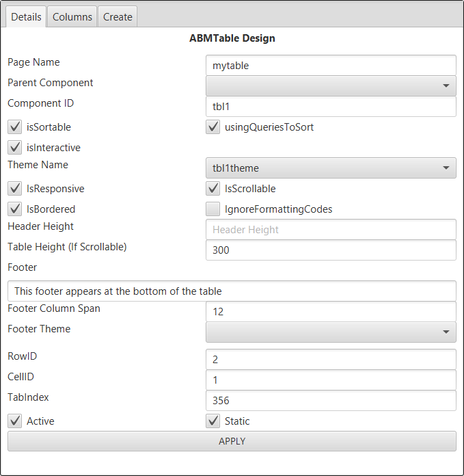This screenshot has height=476, width=464.
Task: Uncheck the Active checkbox
Action: pyautogui.click(x=14, y=421)
